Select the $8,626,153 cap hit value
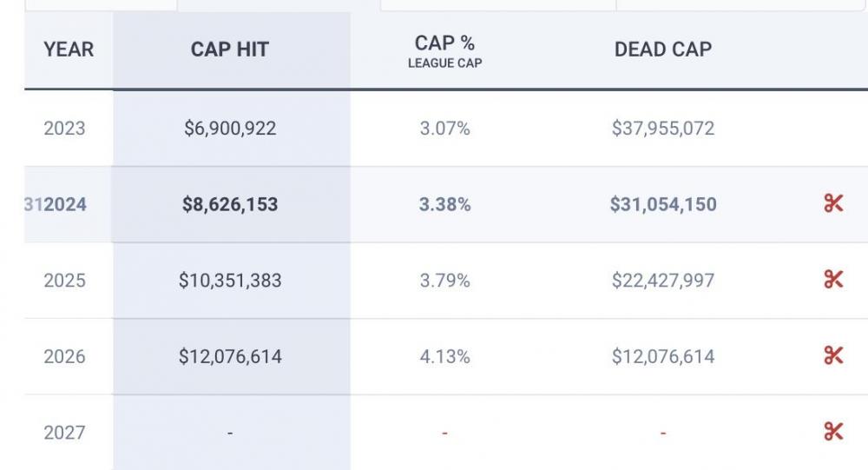868x470 pixels. [230, 205]
